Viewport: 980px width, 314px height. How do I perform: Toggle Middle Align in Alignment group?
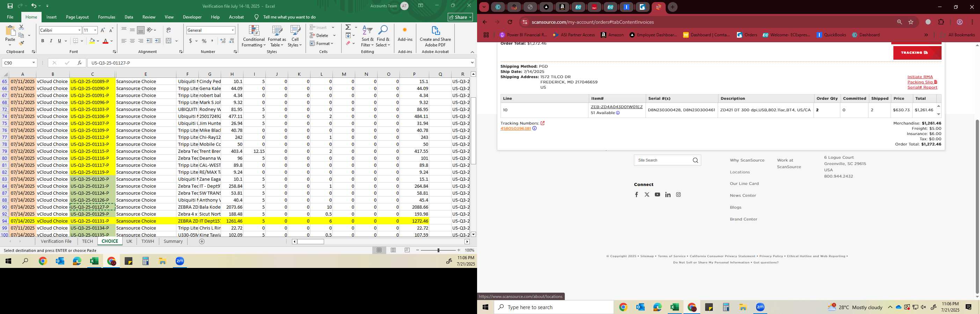(132, 30)
